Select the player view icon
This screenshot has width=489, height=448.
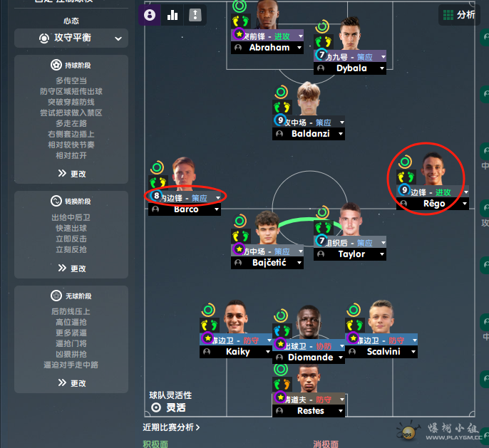[x=150, y=15]
